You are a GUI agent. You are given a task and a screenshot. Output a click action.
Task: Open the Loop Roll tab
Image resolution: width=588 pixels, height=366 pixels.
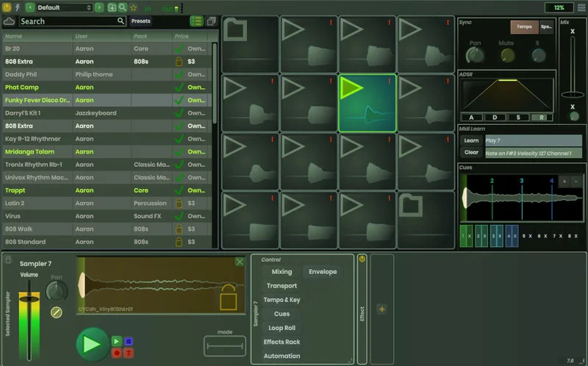pyautogui.click(x=282, y=328)
